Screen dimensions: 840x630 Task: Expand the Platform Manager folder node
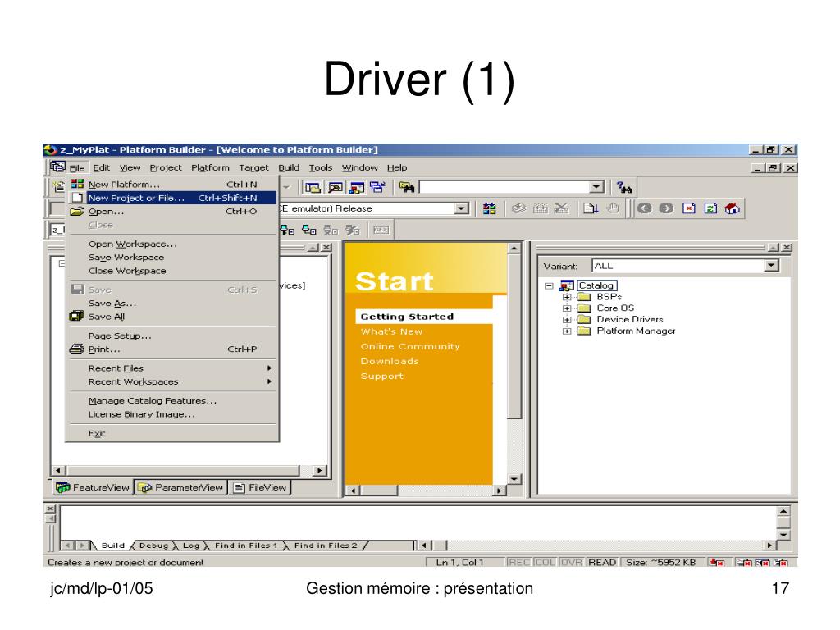click(x=566, y=331)
